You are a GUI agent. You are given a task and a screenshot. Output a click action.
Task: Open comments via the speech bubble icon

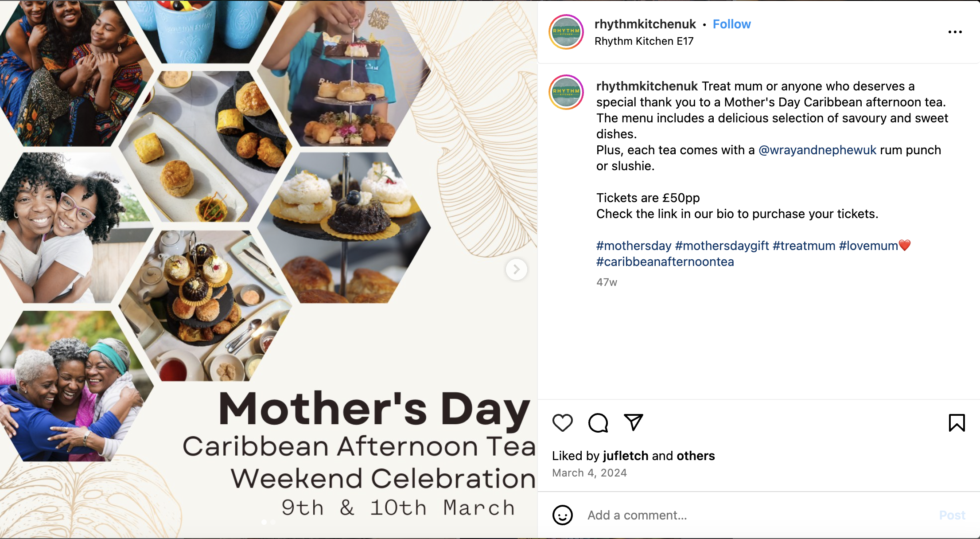click(x=598, y=422)
